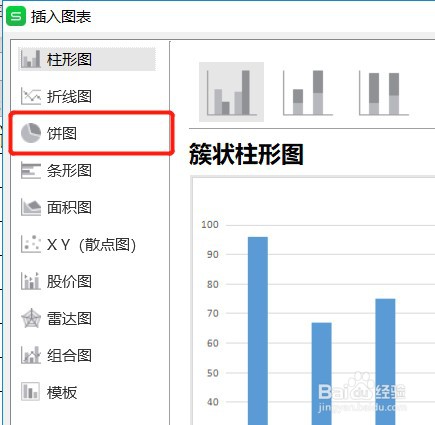Click the 簇状柱形图 chart preview
This screenshot has height=425, width=435.
tap(313, 301)
